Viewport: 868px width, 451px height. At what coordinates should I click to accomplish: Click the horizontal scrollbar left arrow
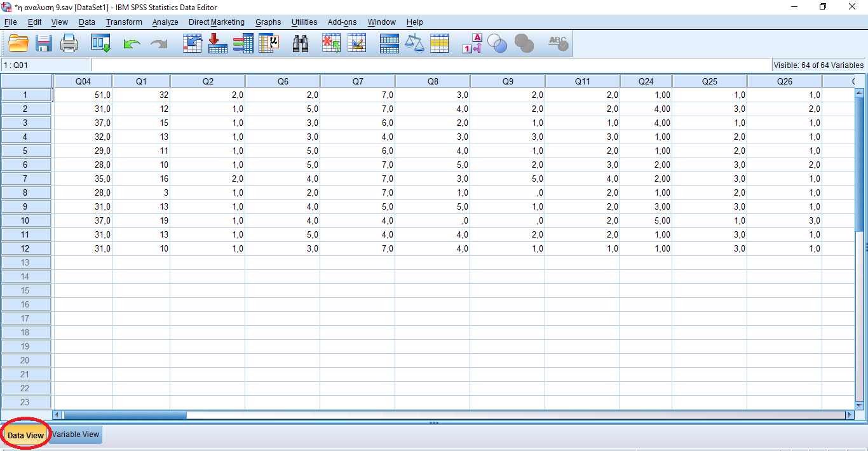point(57,415)
